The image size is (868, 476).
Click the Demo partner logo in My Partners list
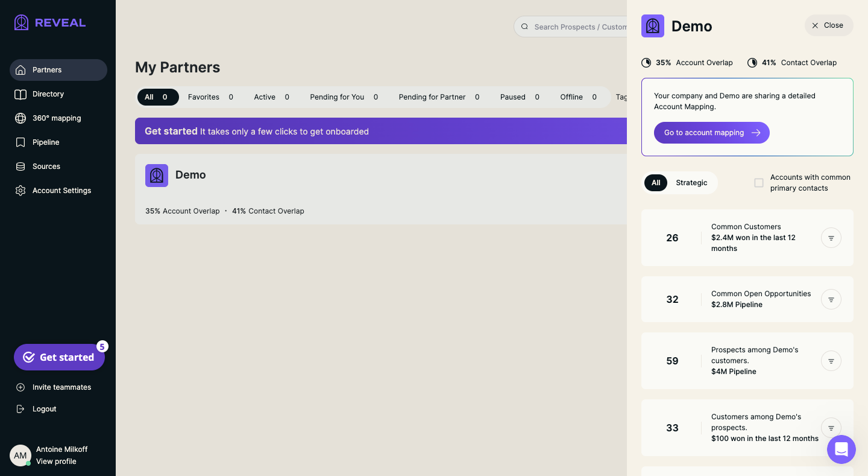[157, 176]
